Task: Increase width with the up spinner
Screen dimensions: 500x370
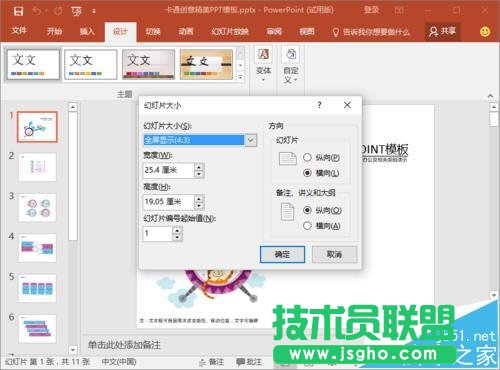Action: (199, 167)
